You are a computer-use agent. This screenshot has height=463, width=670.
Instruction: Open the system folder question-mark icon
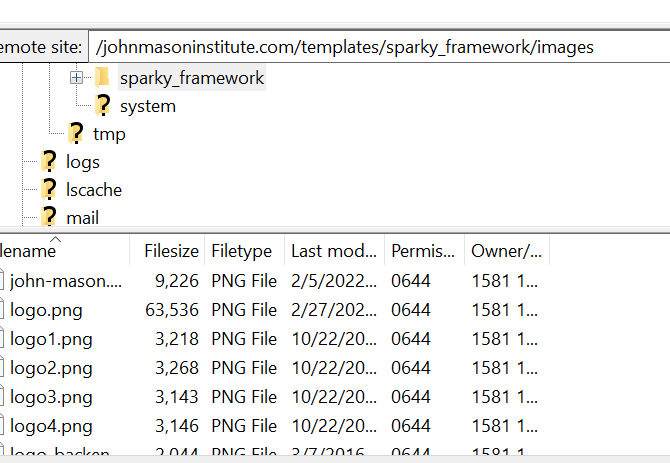[x=103, y=105]
